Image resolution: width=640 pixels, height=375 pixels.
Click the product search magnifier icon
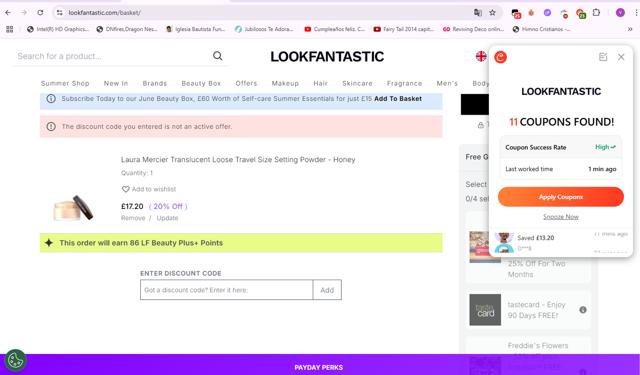pos(218,56)
